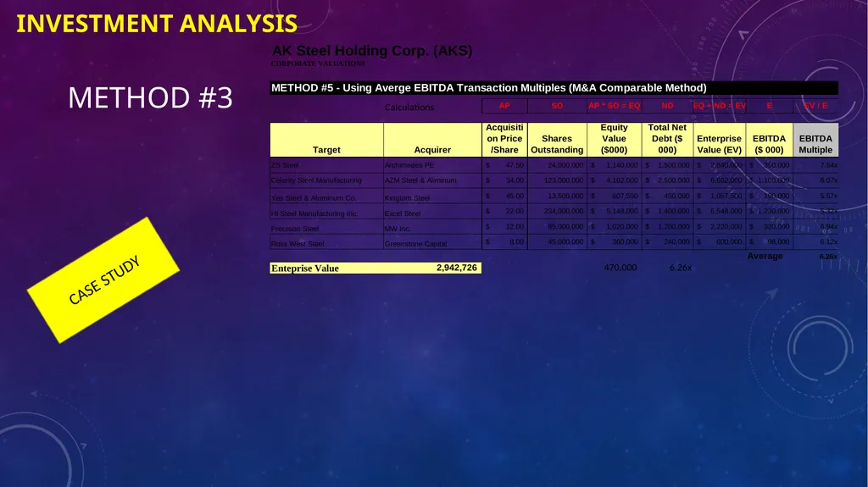Click the 2,220,000 enterprise value cell
This screenshot has height=487, width=868.
click(x=719, y=227)
